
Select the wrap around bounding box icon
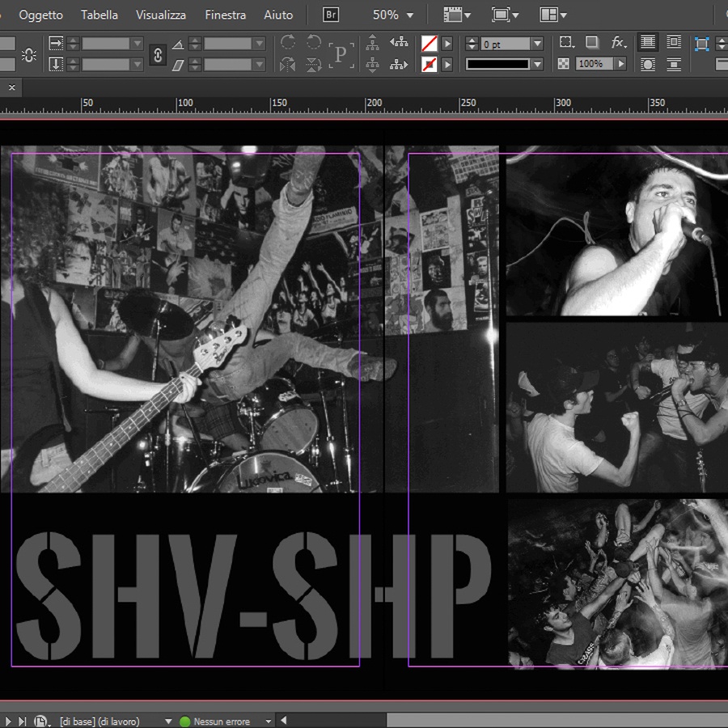673,42
